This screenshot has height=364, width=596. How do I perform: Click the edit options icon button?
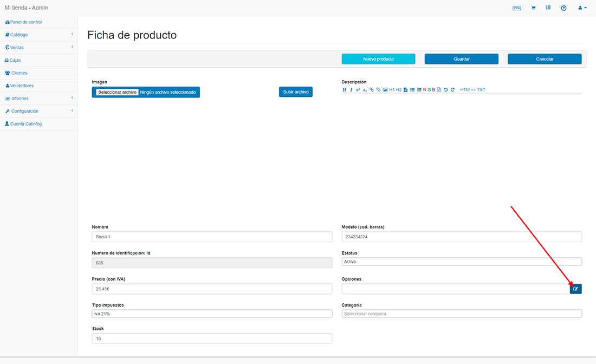[575, 289]
